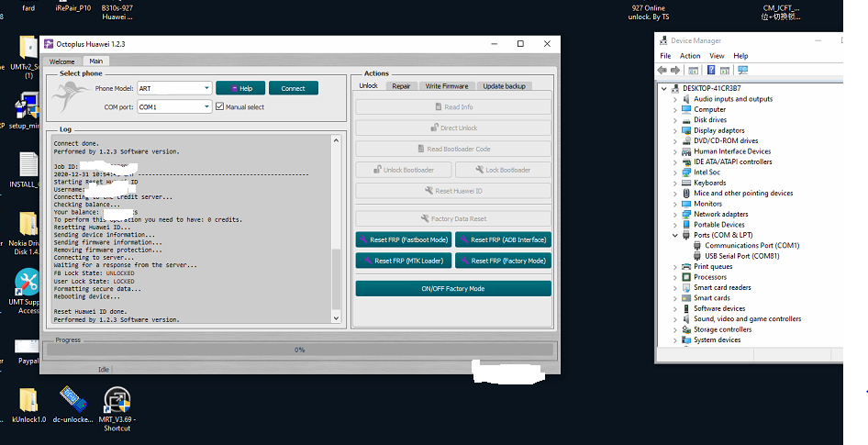Open the File menu in Device Manager
The image size is (868, 445).
(665, 56)
